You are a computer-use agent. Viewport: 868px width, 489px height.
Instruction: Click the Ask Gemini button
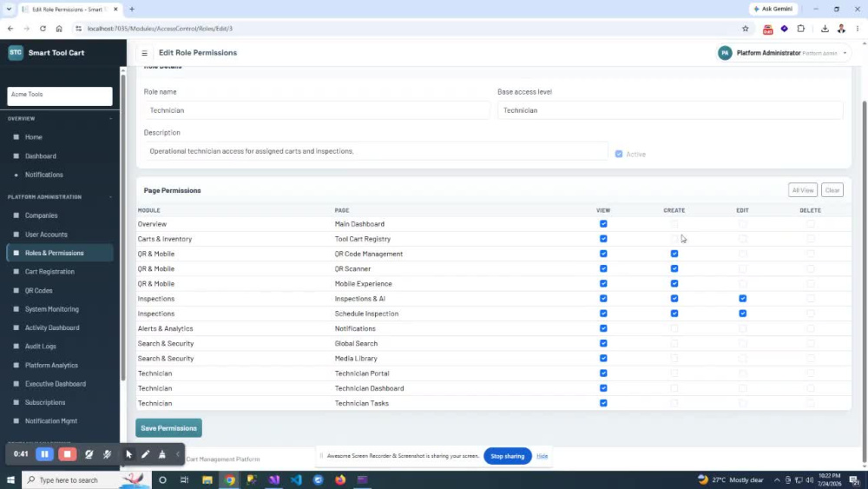(773, 9)
